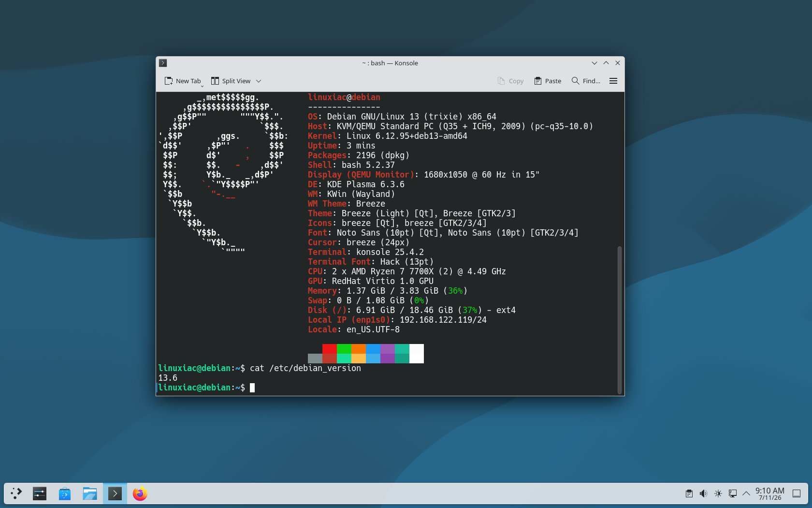Click the Debian ASCII art logo
This screenshot has height=508, width=812.
223,173
